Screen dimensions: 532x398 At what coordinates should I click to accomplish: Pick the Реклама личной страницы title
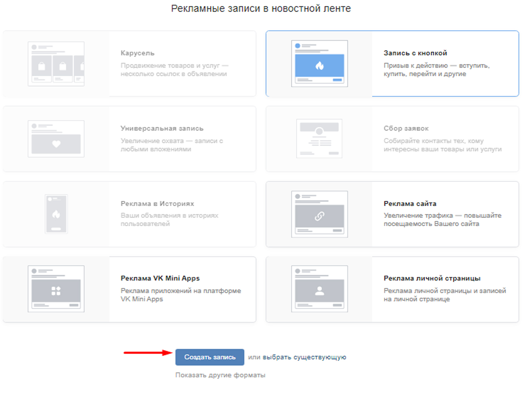pyautogui.click(x=432, y=278)
